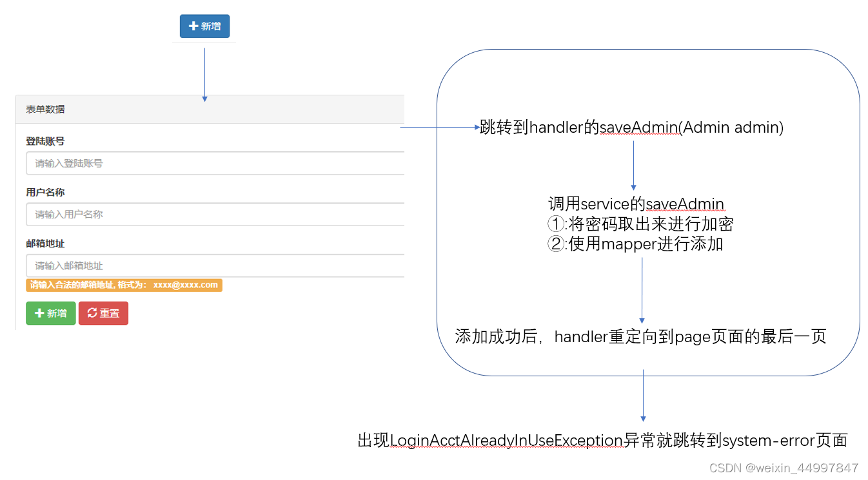Viewport: 868px width, 480px height.
Task: Select the LoginAcctAlreadyInUseException error text
Action: click(602, 441)
